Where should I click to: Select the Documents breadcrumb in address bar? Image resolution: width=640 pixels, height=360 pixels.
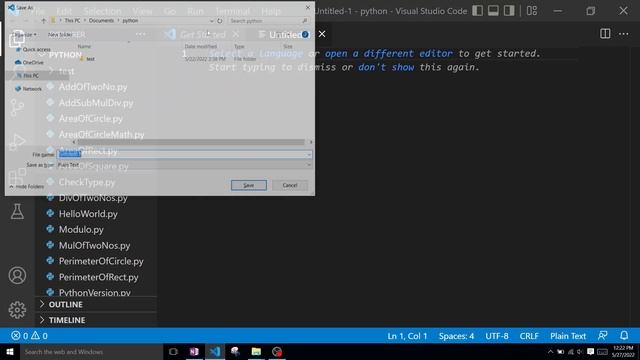101,20
